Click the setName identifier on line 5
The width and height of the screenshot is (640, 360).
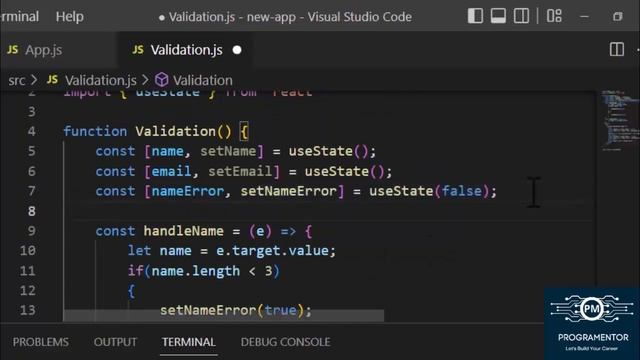click(228, 151)
